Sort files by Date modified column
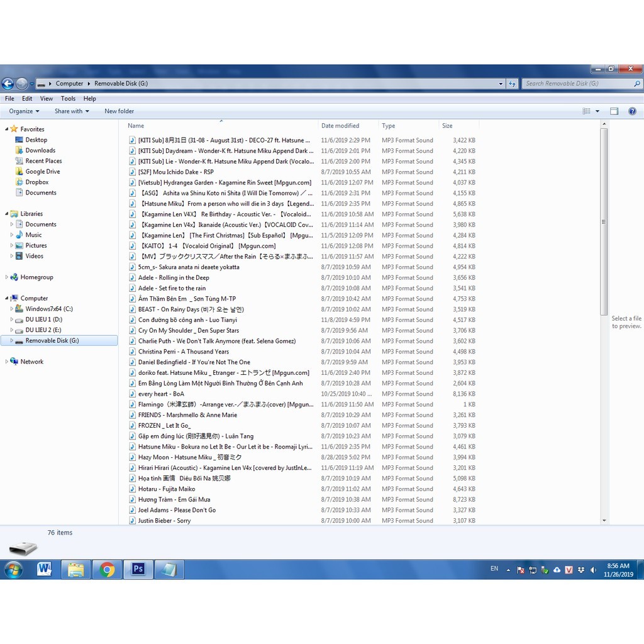 (x=340, y=126)
